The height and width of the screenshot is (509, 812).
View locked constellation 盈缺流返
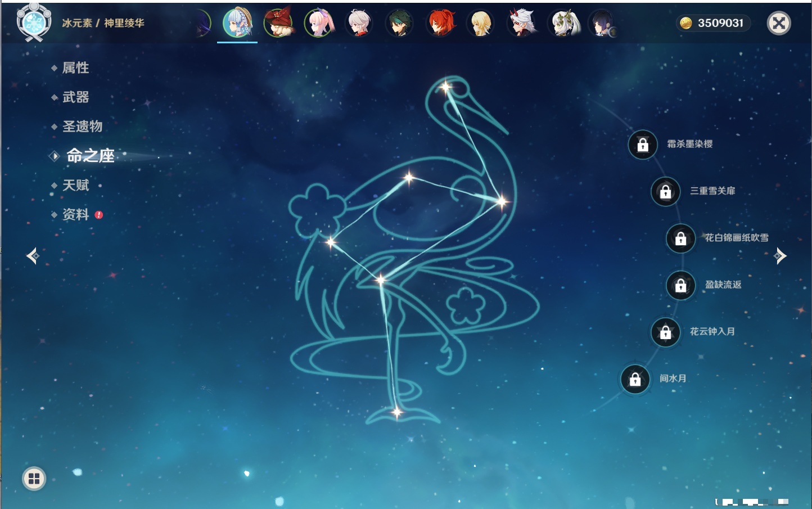(681, 286)
